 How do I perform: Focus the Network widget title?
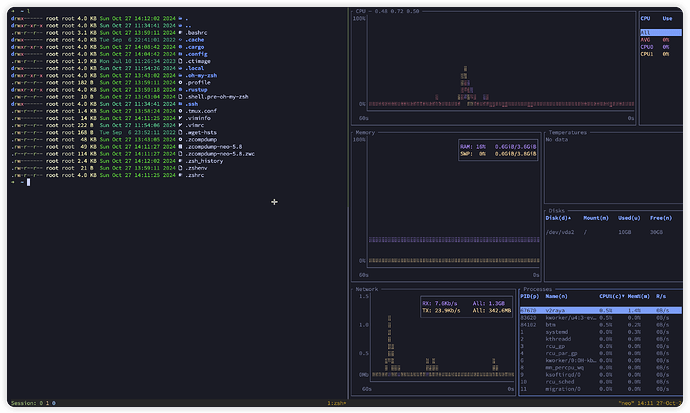coord(367,289)
